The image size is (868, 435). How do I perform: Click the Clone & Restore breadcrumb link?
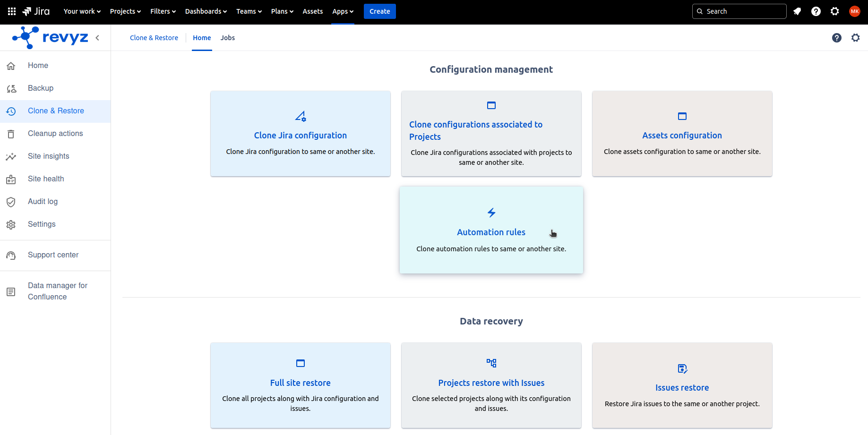(154, 38)
